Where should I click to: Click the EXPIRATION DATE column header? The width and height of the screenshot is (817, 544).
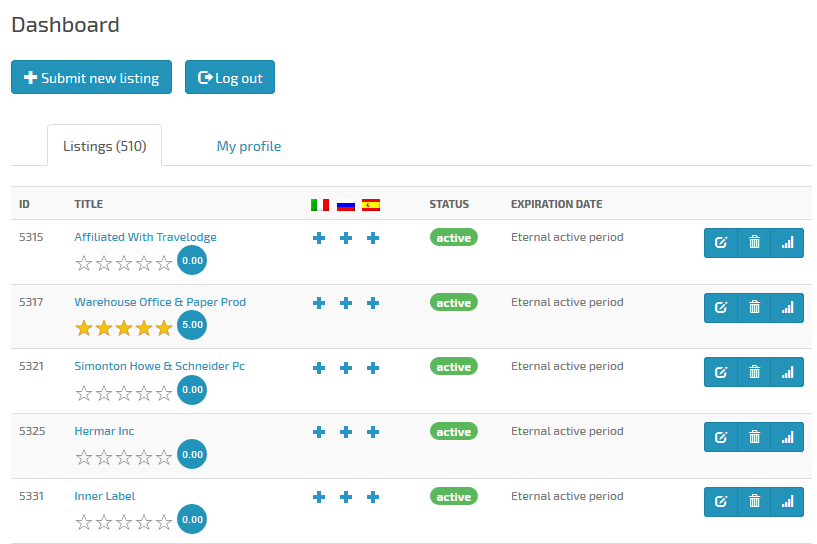(x=556, y=204)
